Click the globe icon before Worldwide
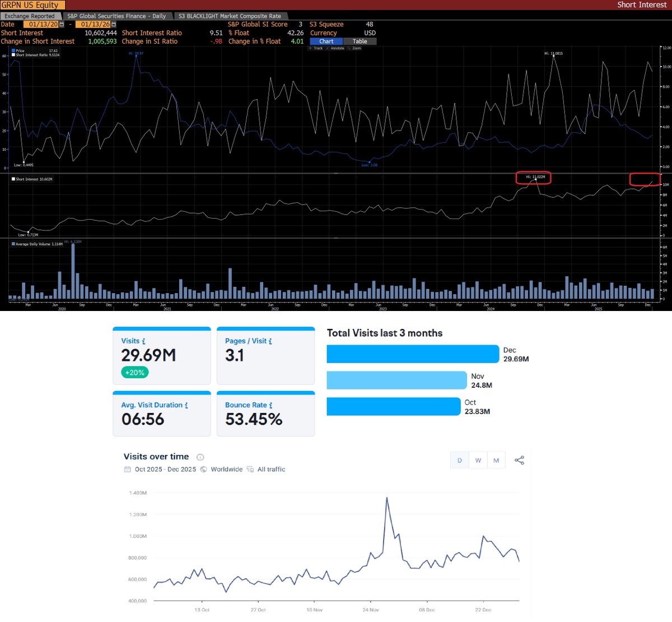Screen dimensions: 672x622 point(204,470)
